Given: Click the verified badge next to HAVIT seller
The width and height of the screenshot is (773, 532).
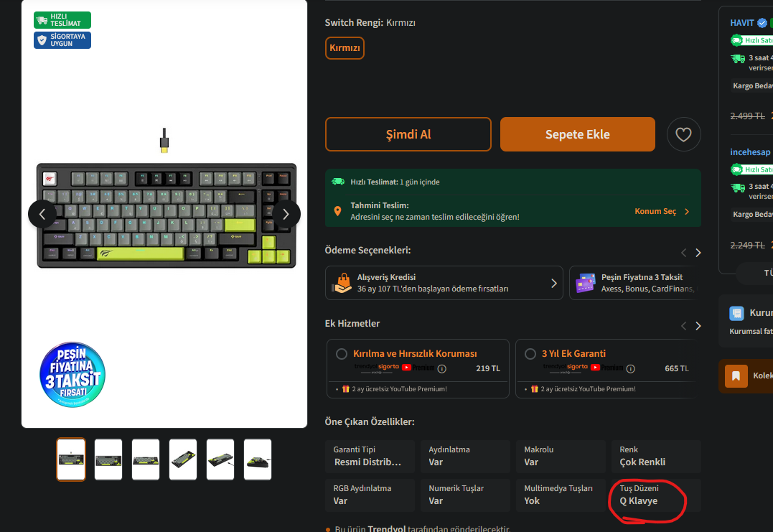Looking at the screenshot, I should pos(762,23).
